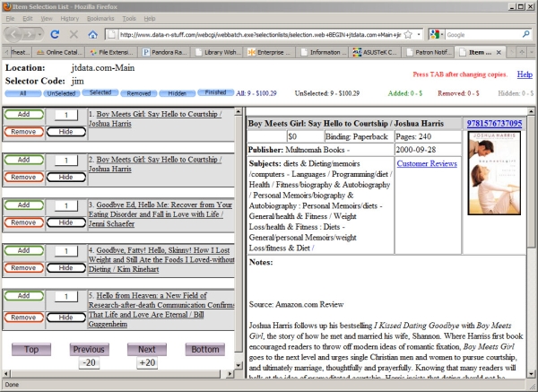This screenshot has height=392, width=538.
Task: Open the back/forward history dropdown arrow
Action: click(x=39, y=34)
